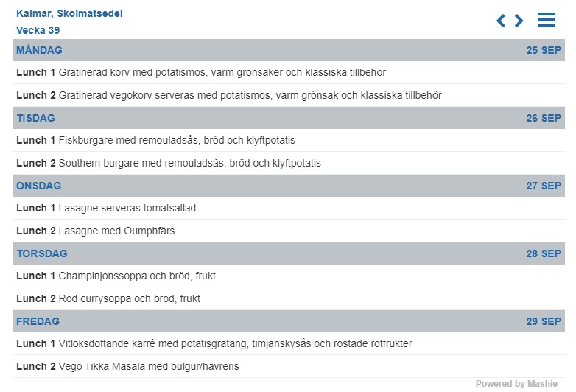Open Southern burgare lunch item
Viewport: 576px width, 392px height.
tap(169, 163)
